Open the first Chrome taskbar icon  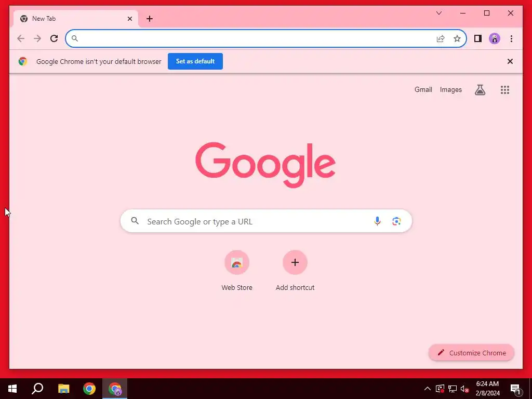point(89,389)
